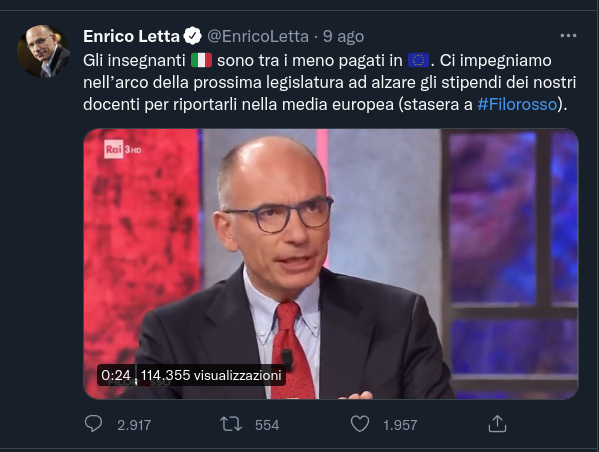Click the 114.355 visualizzazioni view counter
This screenshot has width=599, height=452.
click(211, 375)
